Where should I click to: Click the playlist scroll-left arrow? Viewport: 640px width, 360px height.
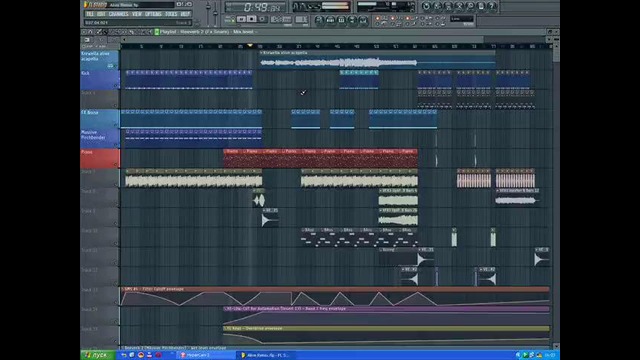pyautogui.click(x=124, y=39)
